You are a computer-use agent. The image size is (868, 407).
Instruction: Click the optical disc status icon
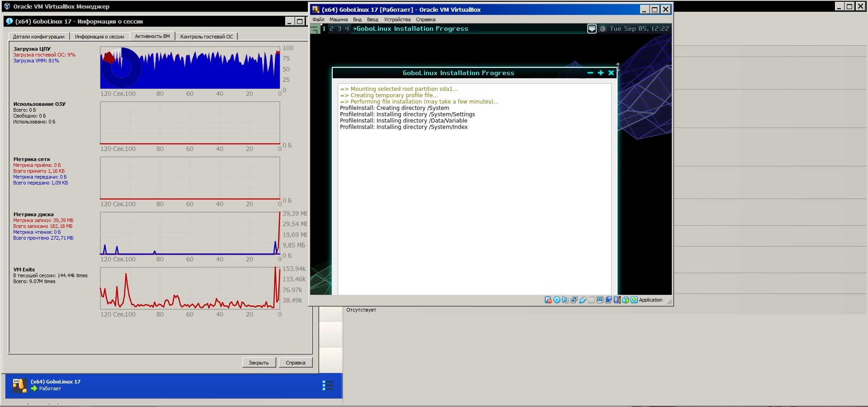557,300
